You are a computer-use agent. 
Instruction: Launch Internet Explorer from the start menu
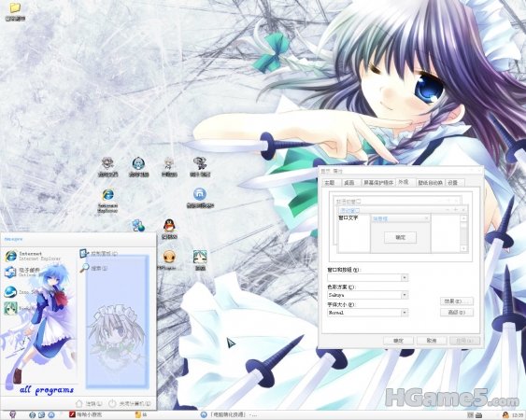[33, 256]
